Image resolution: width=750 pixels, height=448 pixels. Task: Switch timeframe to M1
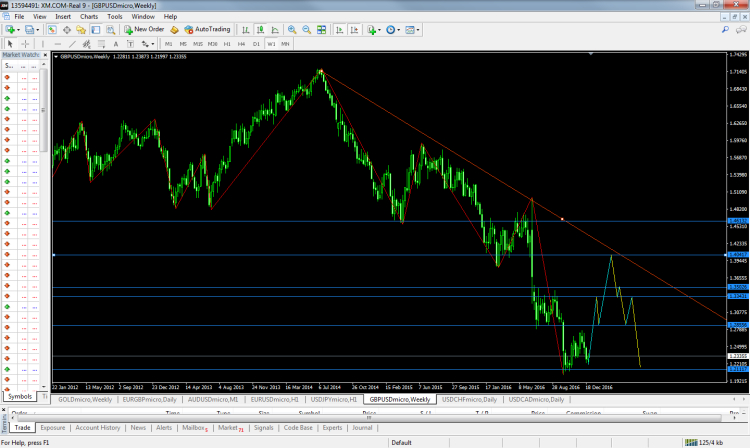168,44
